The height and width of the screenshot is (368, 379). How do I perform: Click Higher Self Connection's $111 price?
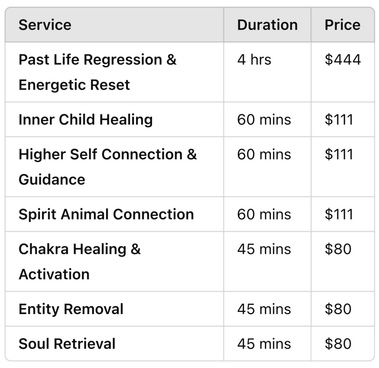(339, 154)
